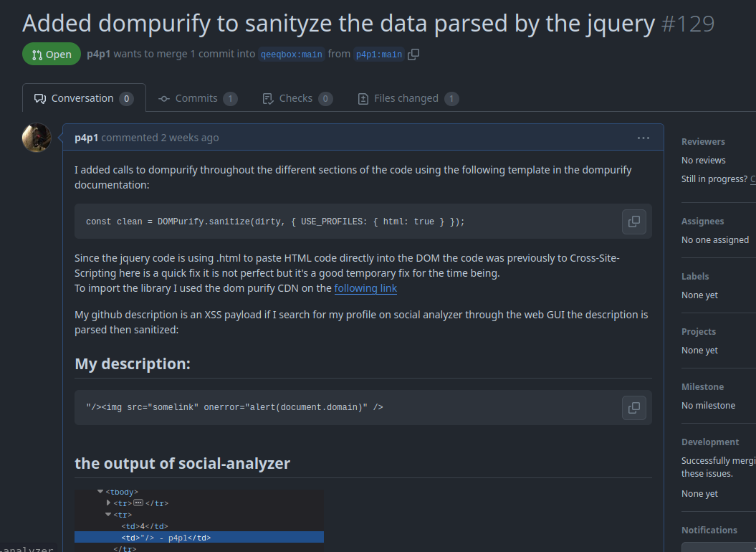This screenshot has width=756, height=552.
Task: Click the '2 weeks ago' comment timestamp
Action: [190, 138]
